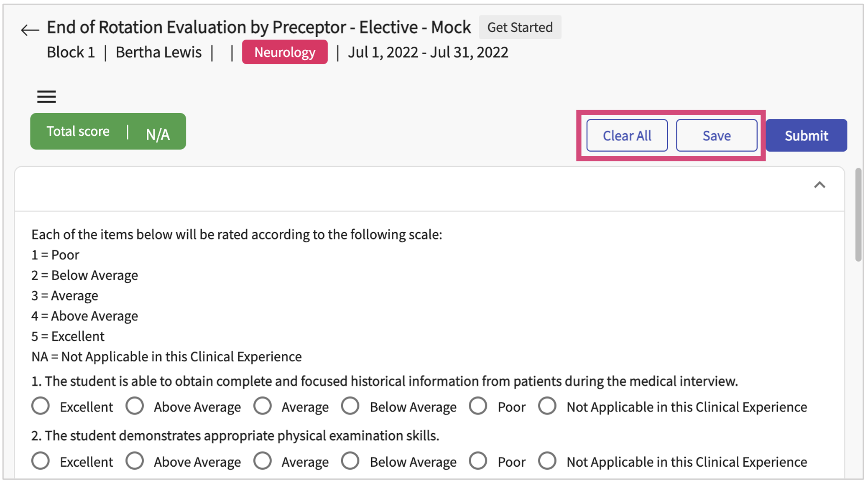
Task: Click the vertical scrollbar thumb
Action: point(858,215)
